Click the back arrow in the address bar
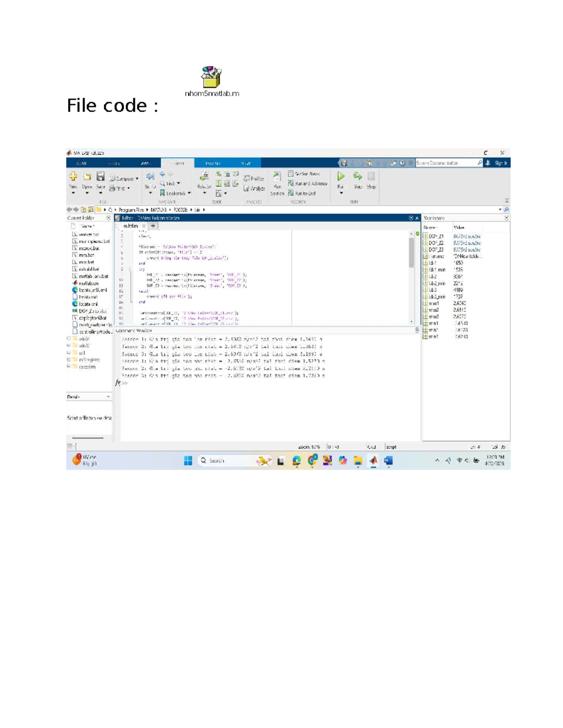 pyautogui.click(x=69, y=210)
